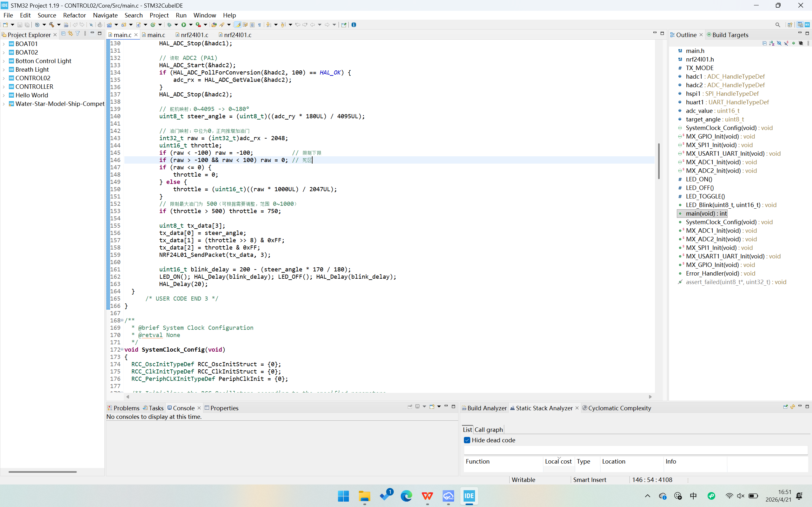812x507 pixels.
Task: Click the Local cost column header
Action: pos(558,461)
